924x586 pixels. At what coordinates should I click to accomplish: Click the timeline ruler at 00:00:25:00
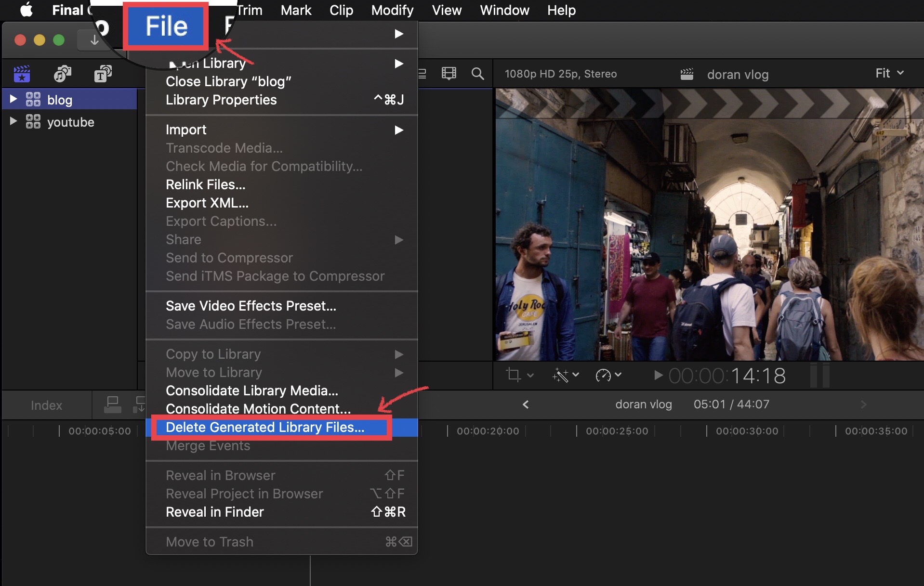(617, 431)
